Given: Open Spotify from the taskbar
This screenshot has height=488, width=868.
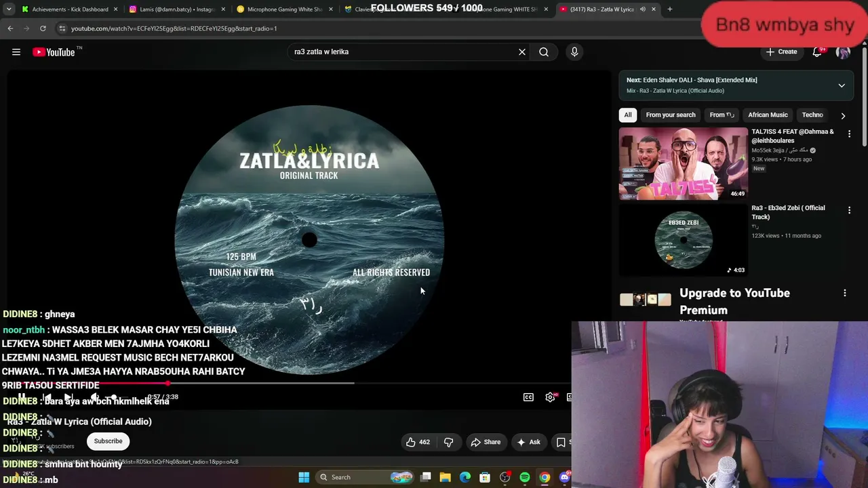Looking at the screenshot, I should [525, 477].
